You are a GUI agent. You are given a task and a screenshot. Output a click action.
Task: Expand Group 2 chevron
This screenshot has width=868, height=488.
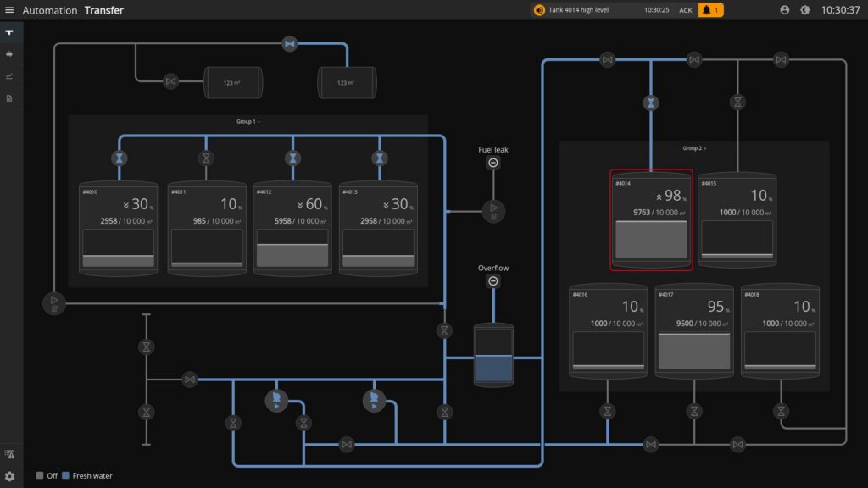(705, 148)
